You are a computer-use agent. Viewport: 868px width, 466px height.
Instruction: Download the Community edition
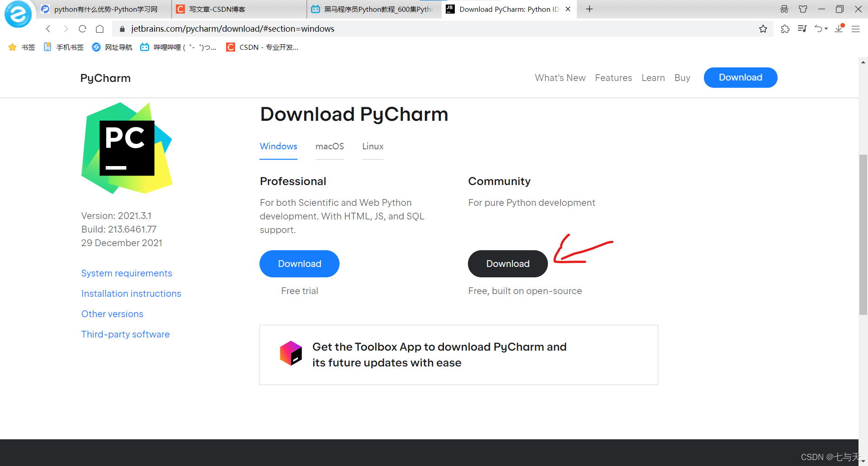508,264
